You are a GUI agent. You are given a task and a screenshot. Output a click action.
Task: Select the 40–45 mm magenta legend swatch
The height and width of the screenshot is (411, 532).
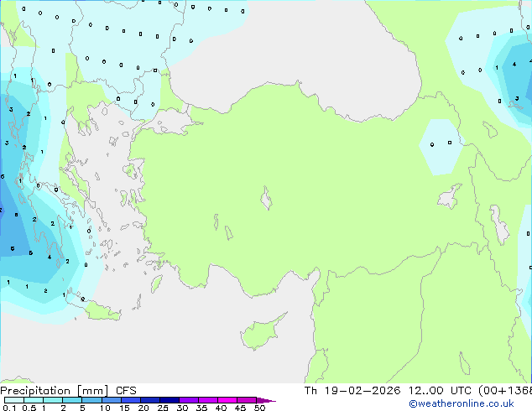[227, 400]
